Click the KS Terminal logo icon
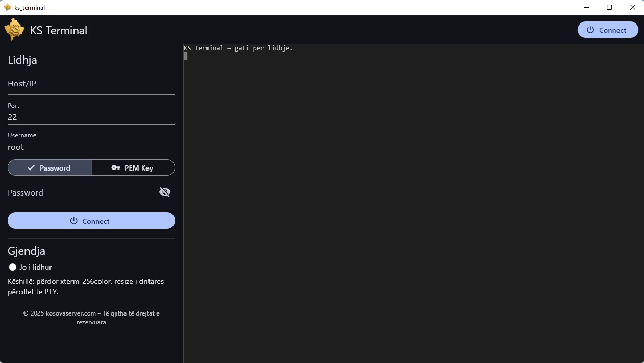 click(14, 29)
